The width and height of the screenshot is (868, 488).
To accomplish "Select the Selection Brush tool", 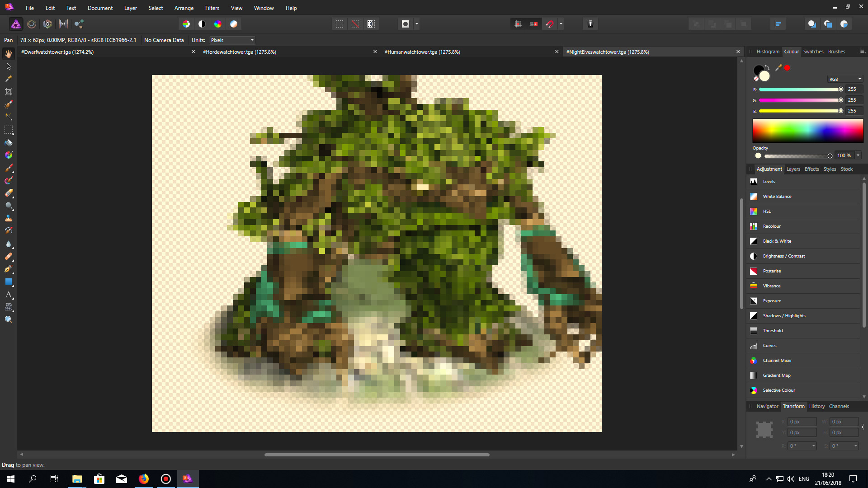I will [x=9, y=104].
